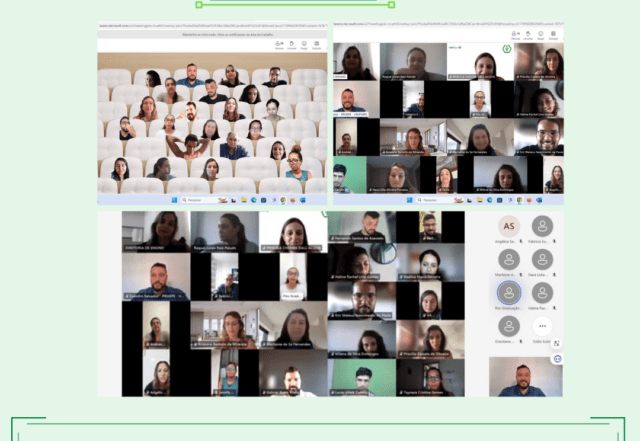Image resolution: width=640 pixels, height=441 pixels.
Task: Click the pop-out icon beside the three-dots button
Action: (557, 344)
